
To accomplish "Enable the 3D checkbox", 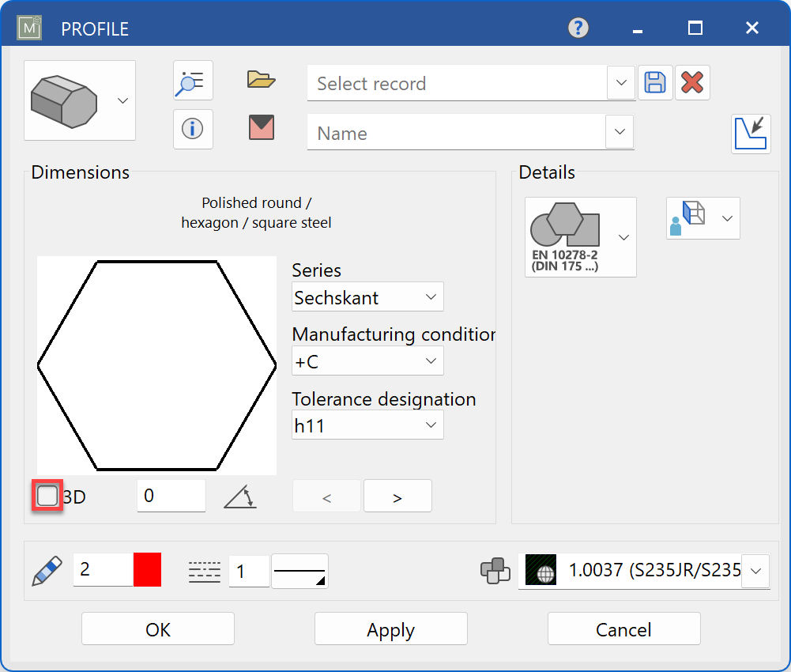I will (x=47, y=495).
